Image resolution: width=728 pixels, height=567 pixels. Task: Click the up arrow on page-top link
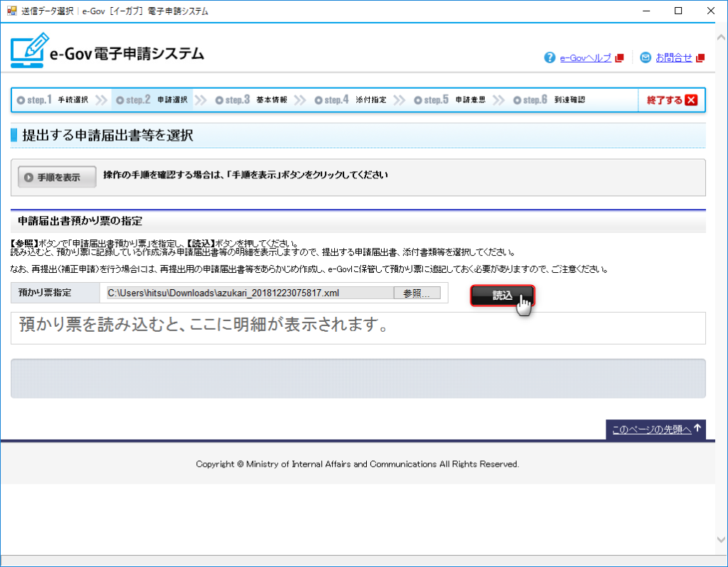point(698,428)
